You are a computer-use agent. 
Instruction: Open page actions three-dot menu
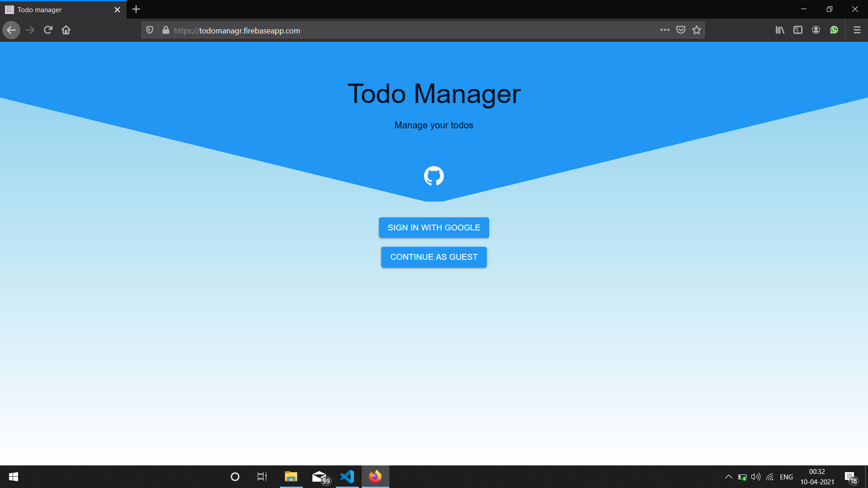pyautogui.click(x=665, y=30)
